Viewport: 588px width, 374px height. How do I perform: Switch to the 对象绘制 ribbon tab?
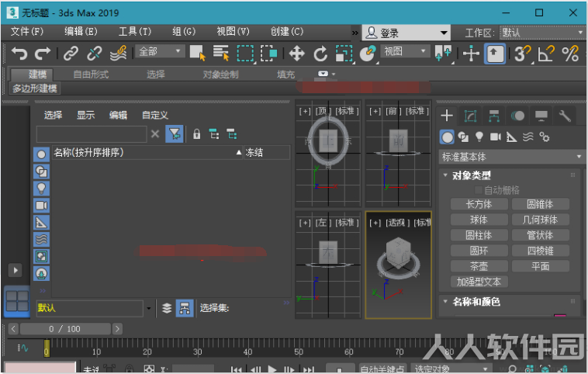point(220,74)
